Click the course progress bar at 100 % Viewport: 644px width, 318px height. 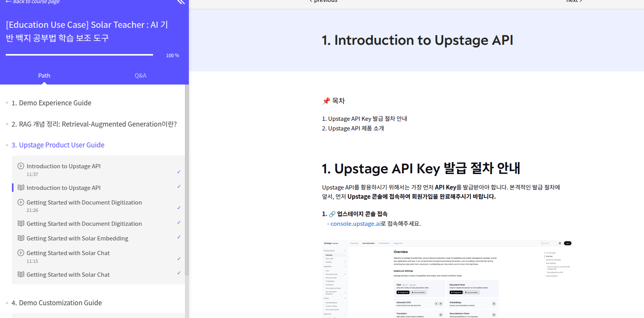pos(79,55)
